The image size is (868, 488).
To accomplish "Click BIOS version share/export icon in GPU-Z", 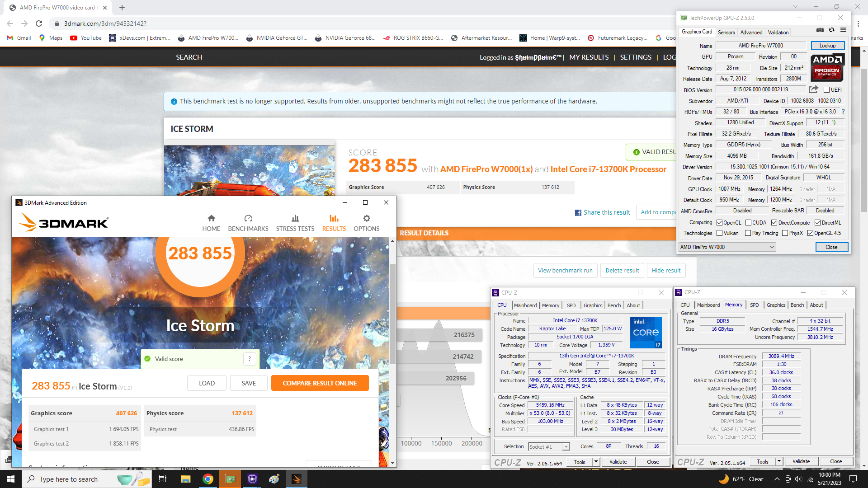I will tap(813, 89).
